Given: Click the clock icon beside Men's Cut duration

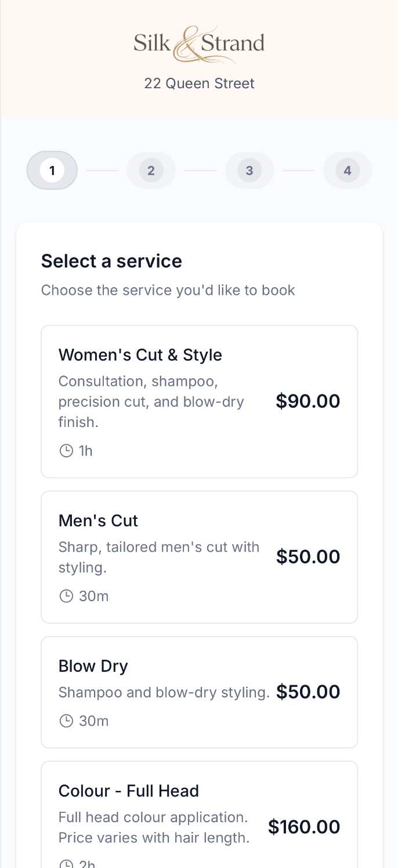Looking at the screenshot, I should click(x=66, y=596).
